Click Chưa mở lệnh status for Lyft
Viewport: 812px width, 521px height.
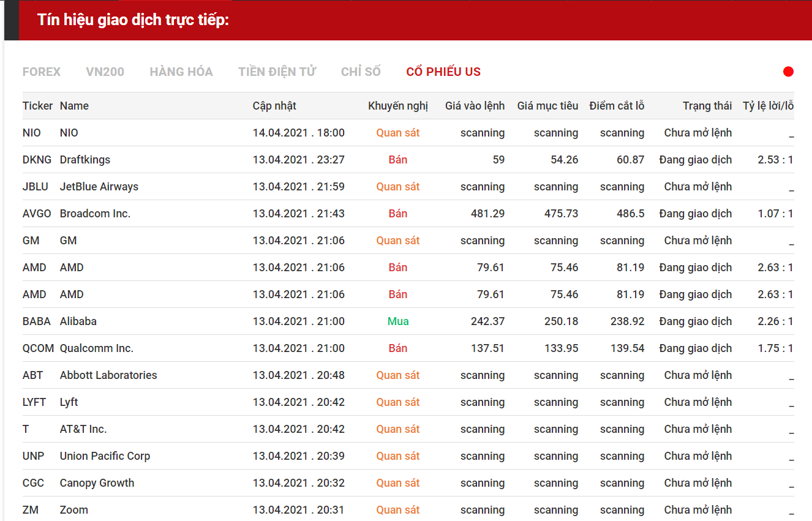(698, 402)
